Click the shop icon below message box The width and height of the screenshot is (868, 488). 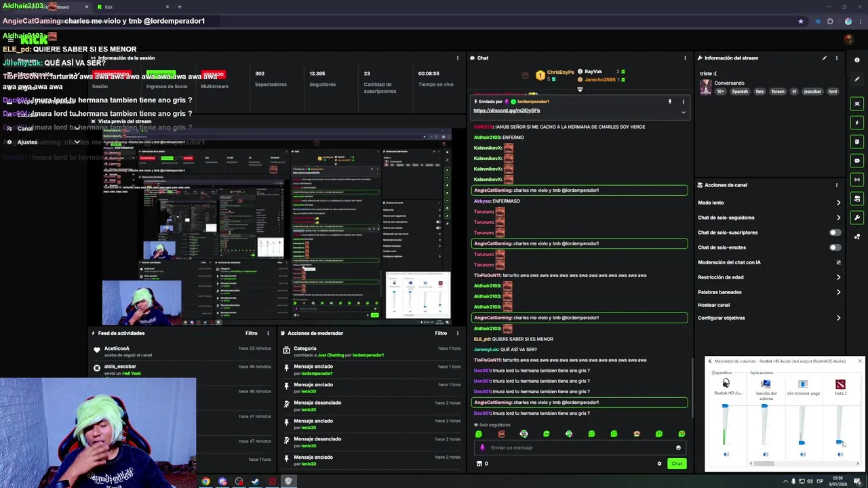tap(479, 464)
